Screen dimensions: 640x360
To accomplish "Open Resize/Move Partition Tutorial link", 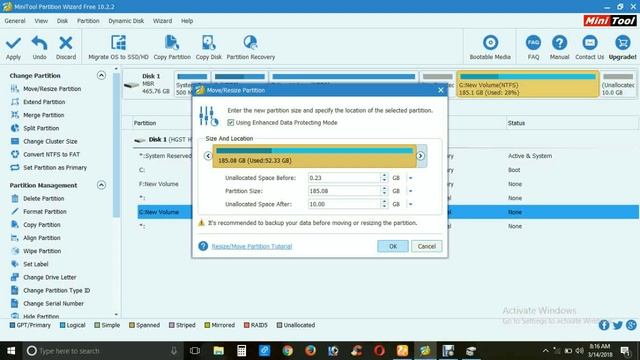I will (x=252, y=247).
